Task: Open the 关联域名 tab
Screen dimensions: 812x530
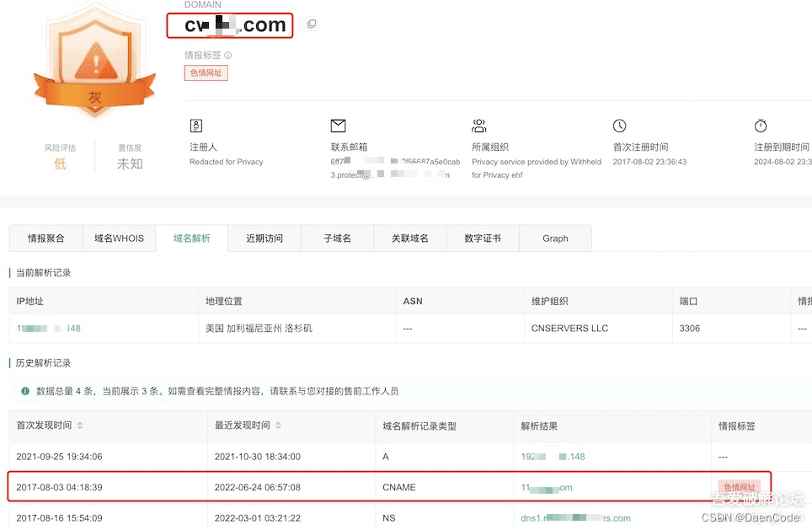Action: pyautogui.click(x=409, y=238)
